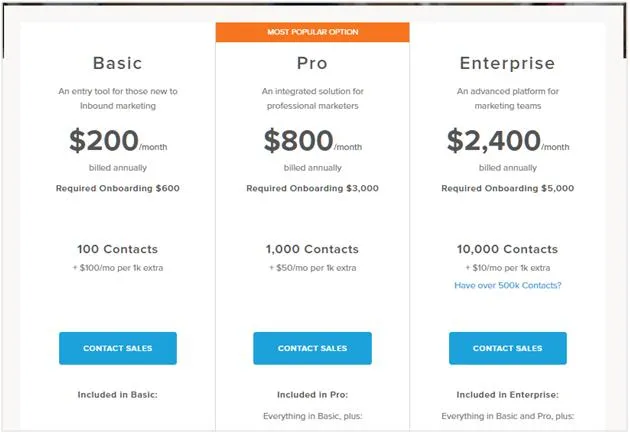Select the Required Onboarding $3,000 line
630x433 pixels.
click(x=312, y=188)
